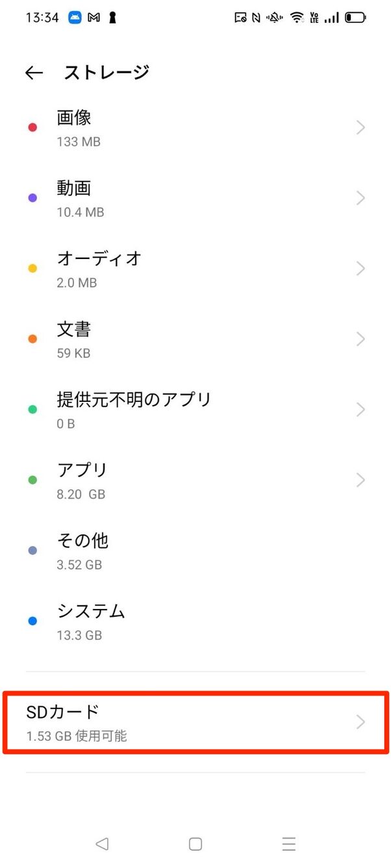
Task: Expand the SDカード entry chevron
Action: [x=361, y=722]
